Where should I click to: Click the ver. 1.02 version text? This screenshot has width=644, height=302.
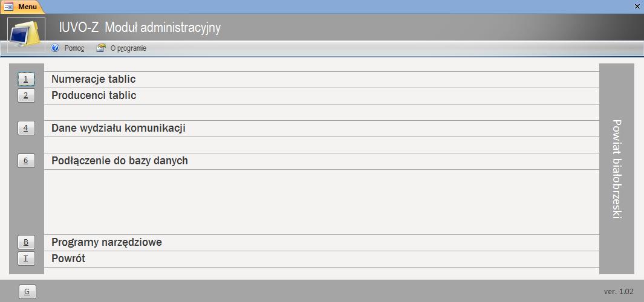619,291
